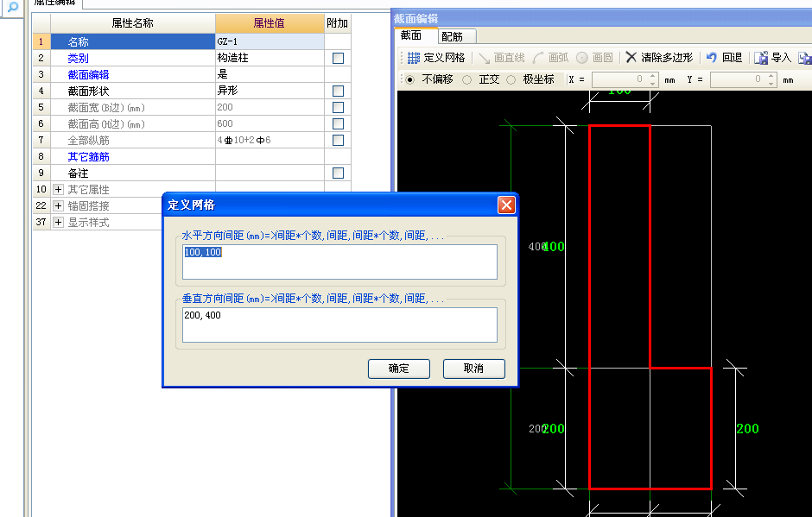
Task: Click the Y coordinate input field
Action: 739,79
